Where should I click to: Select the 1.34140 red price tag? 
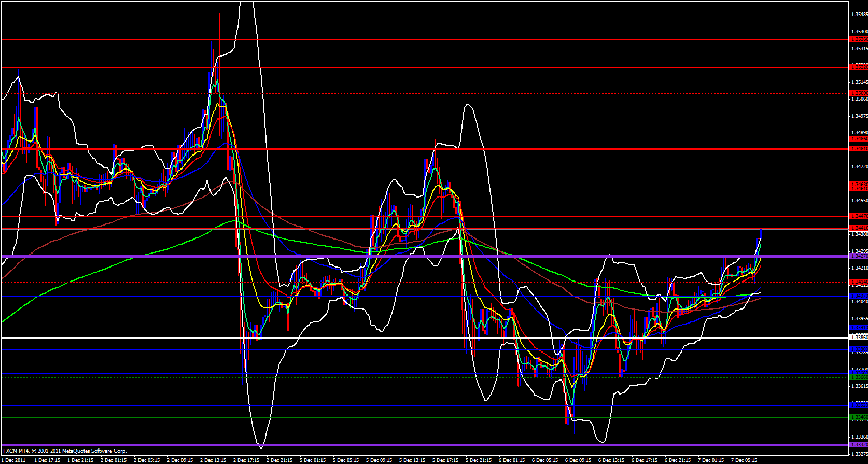(858, 282)
